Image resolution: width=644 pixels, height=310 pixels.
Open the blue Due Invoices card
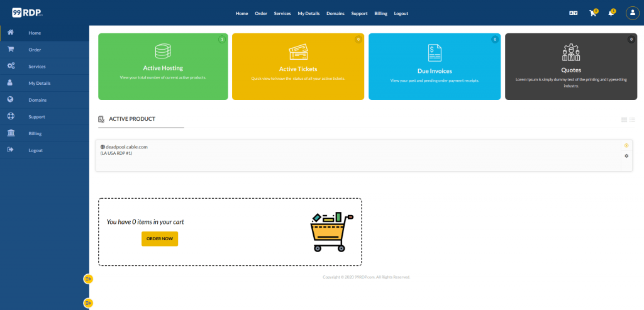[x=435, y=67]
